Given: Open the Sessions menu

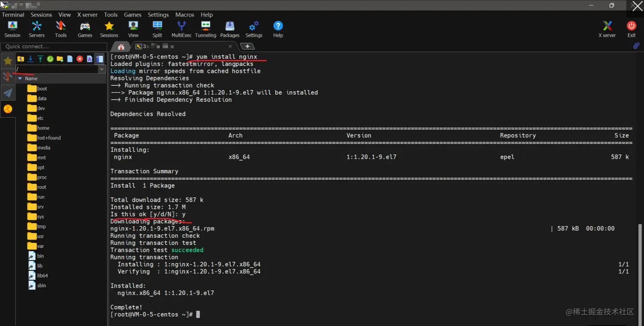Looking at the screenshot, I should [41, 14].
